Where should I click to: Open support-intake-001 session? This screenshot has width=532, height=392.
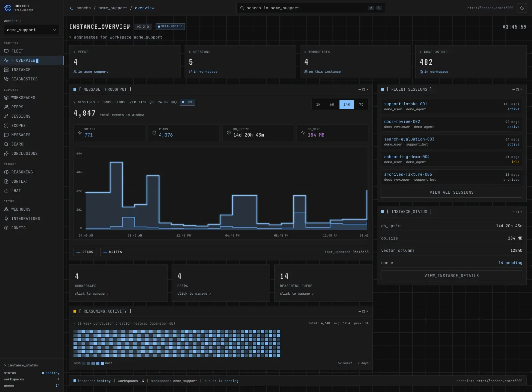pos(452,107)
